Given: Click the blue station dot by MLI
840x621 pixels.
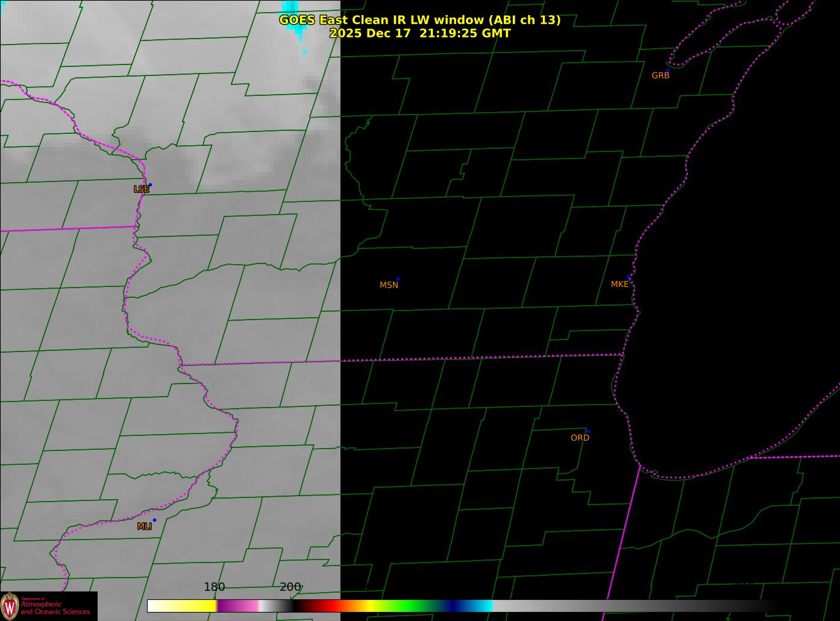Looking at the screenshot, I should (154, 520).
